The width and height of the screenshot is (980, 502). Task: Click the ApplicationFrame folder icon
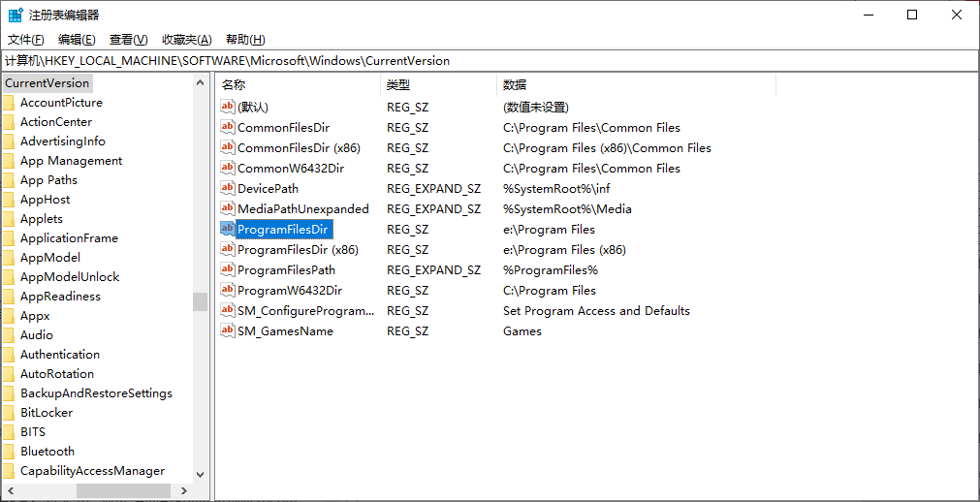click(8, 238)
